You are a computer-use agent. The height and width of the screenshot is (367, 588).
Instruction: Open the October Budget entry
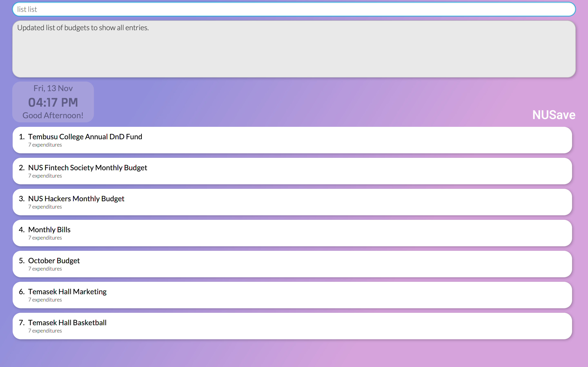(292, 264)
